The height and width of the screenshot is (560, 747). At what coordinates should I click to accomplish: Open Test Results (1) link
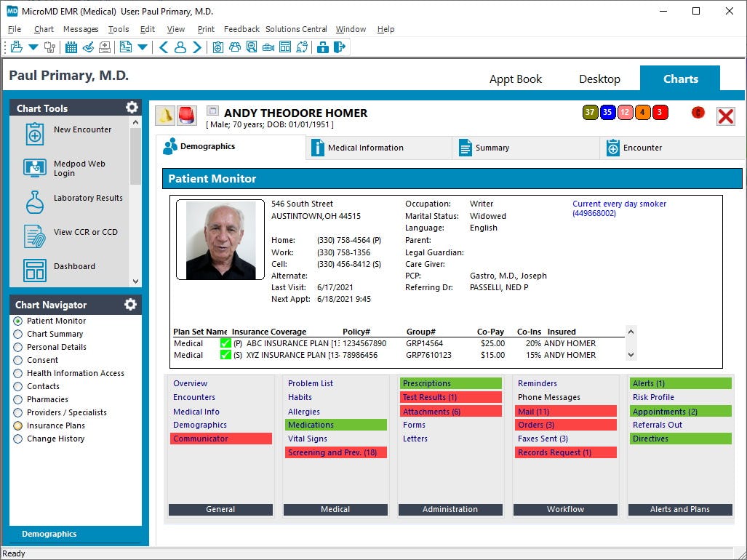pos(451,397)
